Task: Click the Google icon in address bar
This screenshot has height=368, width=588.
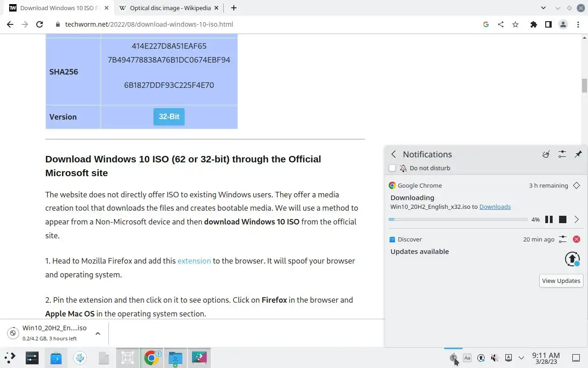Action: click(486, 24)
